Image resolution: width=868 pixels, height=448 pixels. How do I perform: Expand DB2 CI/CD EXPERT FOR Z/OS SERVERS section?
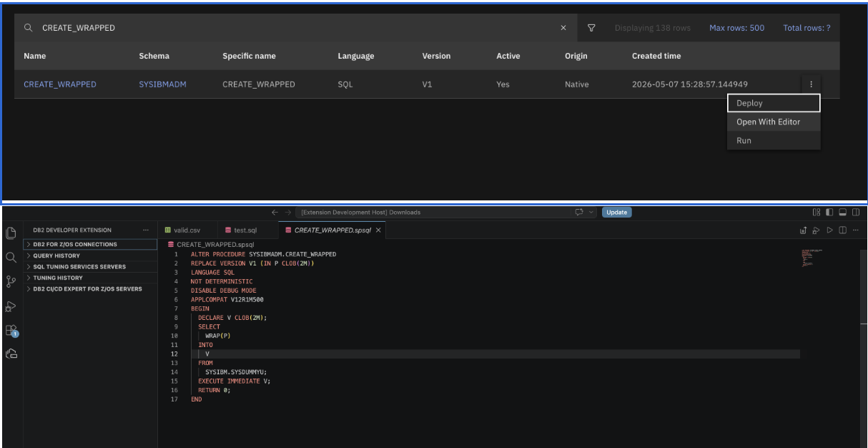(90, 289)
